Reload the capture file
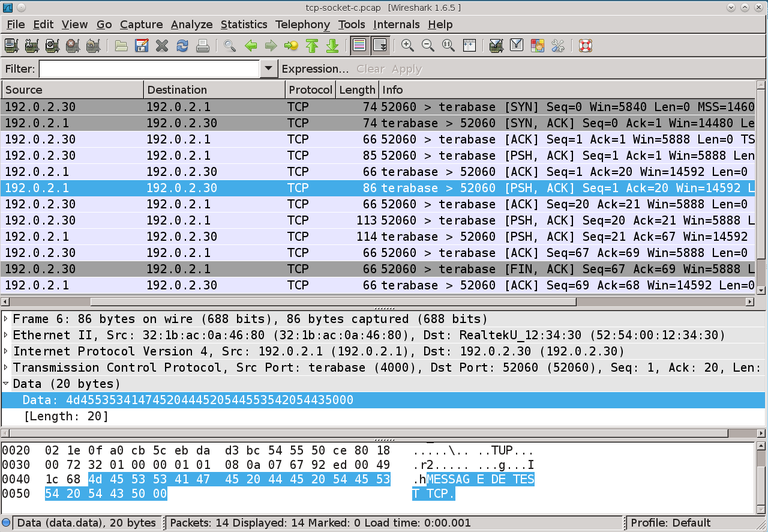The height and width of the screenshot is (532, 768). click(182, 46)
